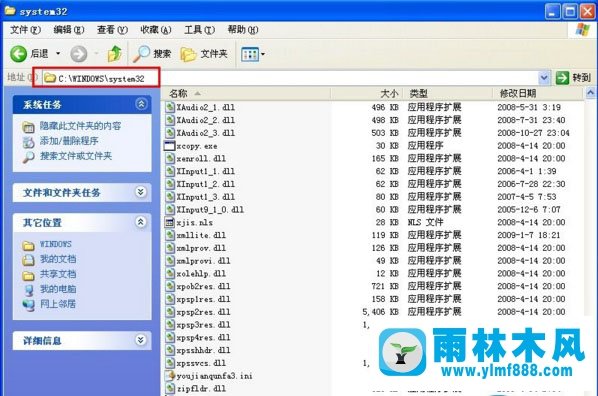Expand the 文件和文件夹任务 panel

coord(141,192)
